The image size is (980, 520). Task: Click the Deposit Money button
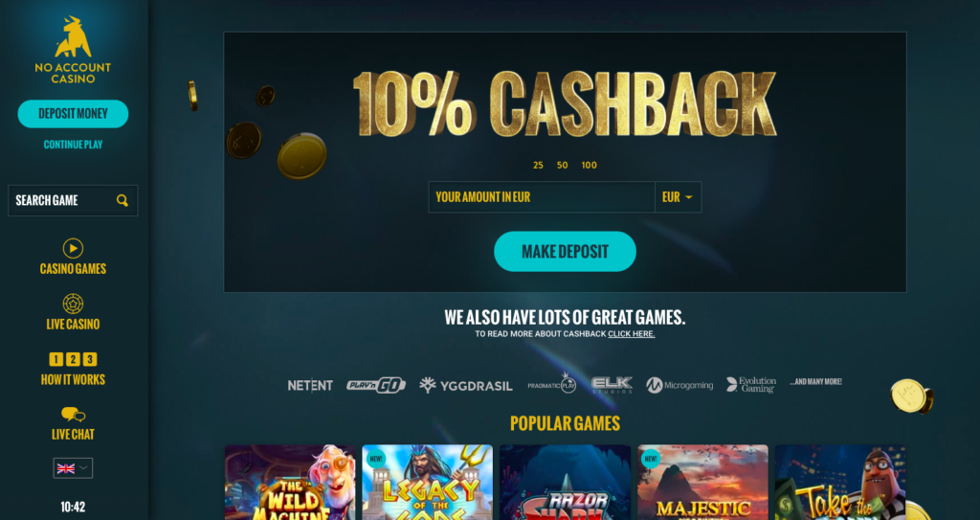click(x=73, y=114)
